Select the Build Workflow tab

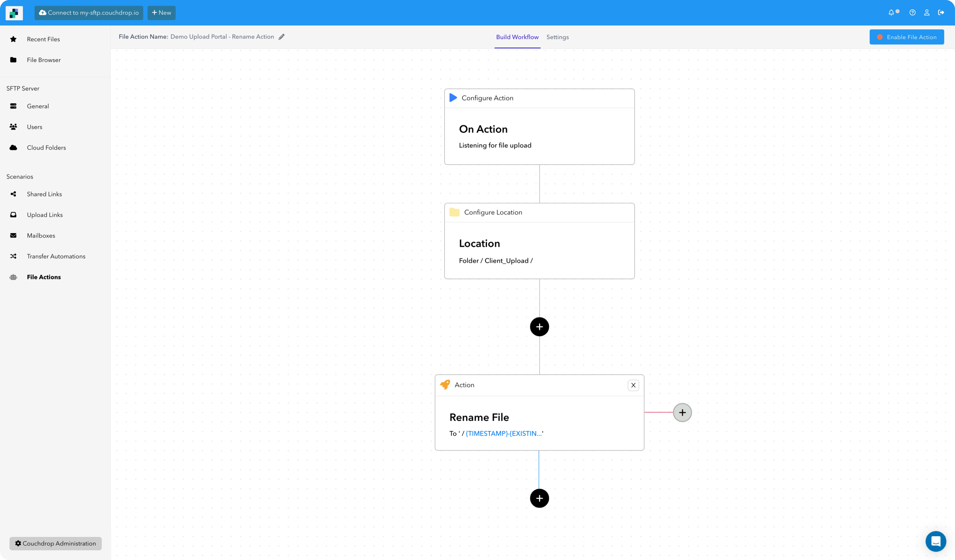(x=517, y=37)
